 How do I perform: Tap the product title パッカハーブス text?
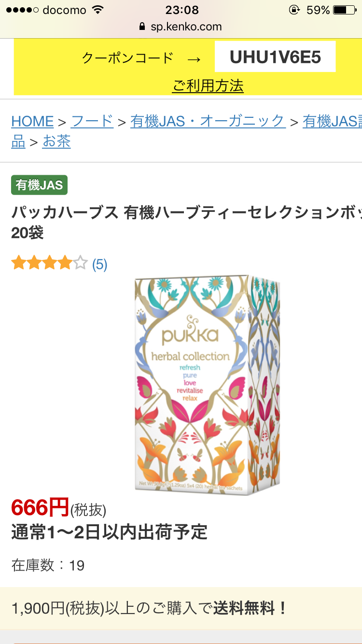[x=65, y=212]
